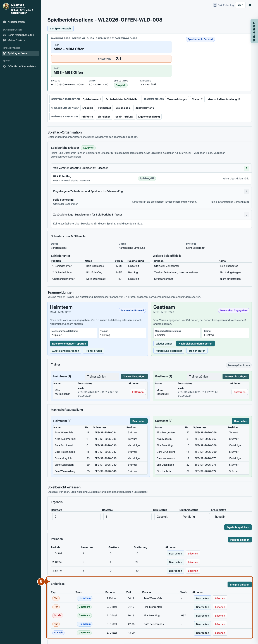The image size is (258, 644).
Task: Click Heimteam 'Nachreichen/ändern sperren' button
Action: 69,343
